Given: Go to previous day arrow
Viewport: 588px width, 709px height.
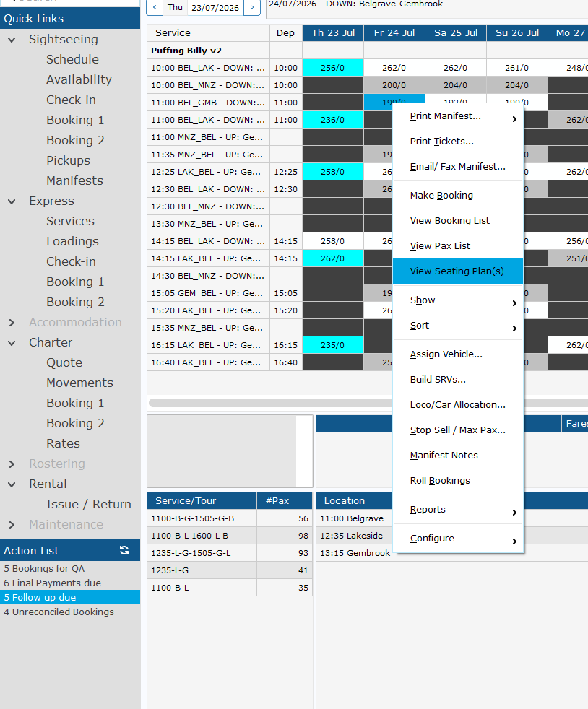Looking at the screenshot, I should tap(155, 7).
